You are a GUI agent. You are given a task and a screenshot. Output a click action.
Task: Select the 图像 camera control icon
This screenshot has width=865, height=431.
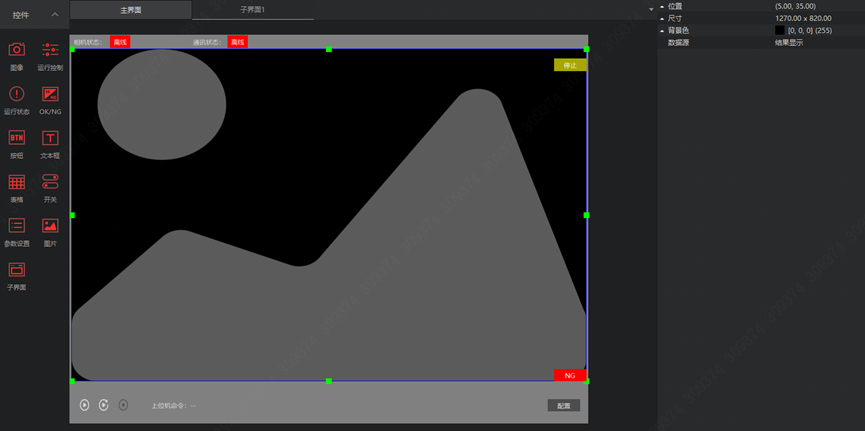tap(16, 50)
